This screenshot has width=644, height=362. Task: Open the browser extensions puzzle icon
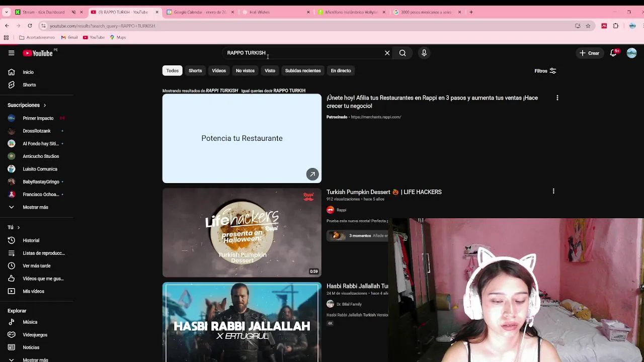click(x=616, y=26)
